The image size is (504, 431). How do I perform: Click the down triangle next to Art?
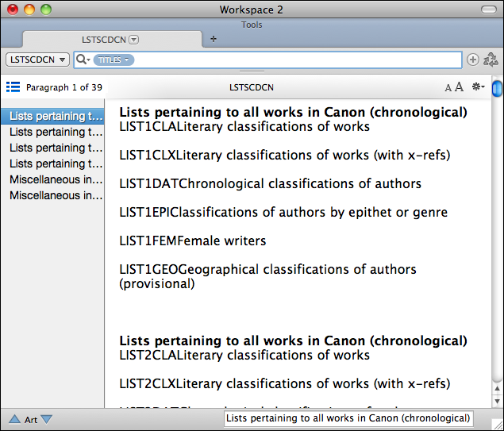click(x=46, y=419)
